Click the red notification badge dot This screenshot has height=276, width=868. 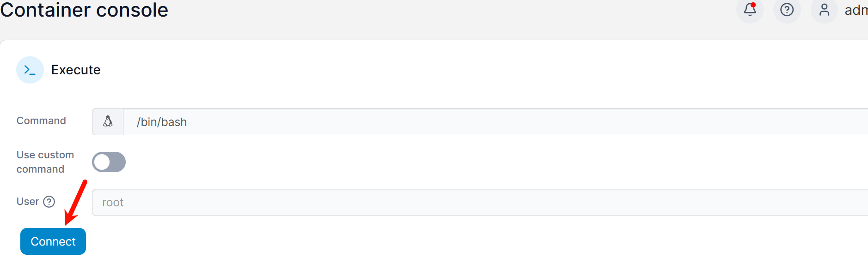[753, 5]
